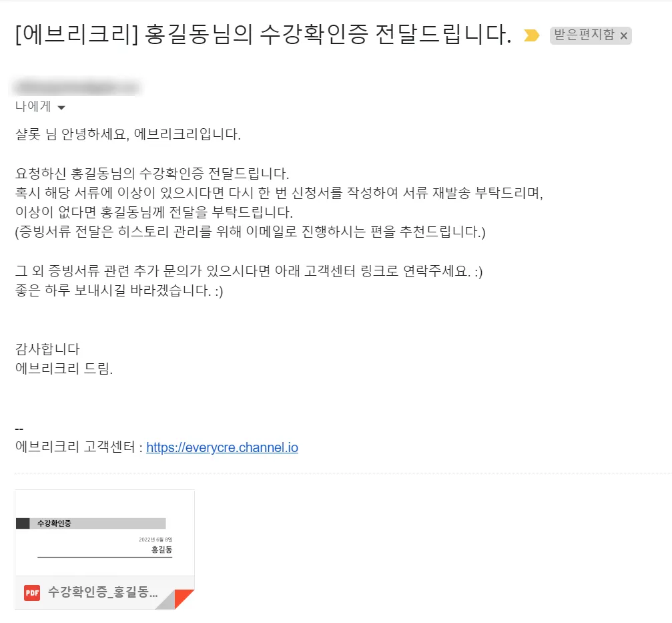Click the 에브리크리 드림 sign-off text
Viewport: 672px width, 623px height.
coord(64,368)
